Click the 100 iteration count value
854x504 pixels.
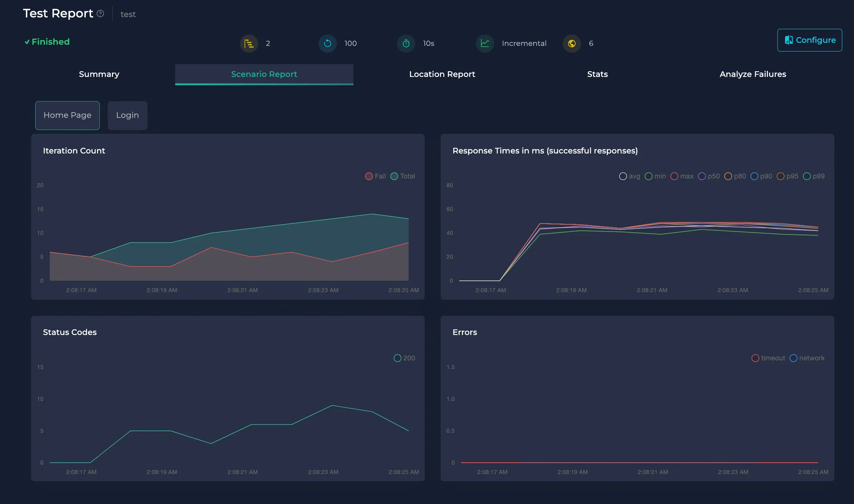click(350, 44)
